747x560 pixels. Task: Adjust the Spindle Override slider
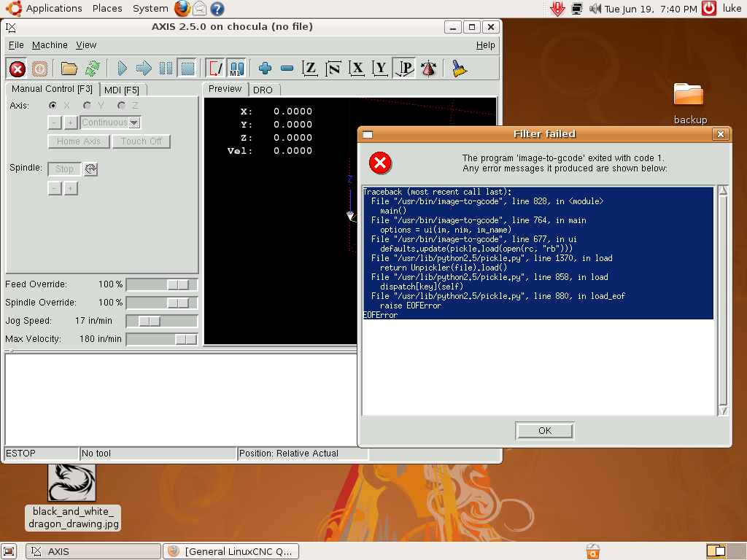coord(162,303)
